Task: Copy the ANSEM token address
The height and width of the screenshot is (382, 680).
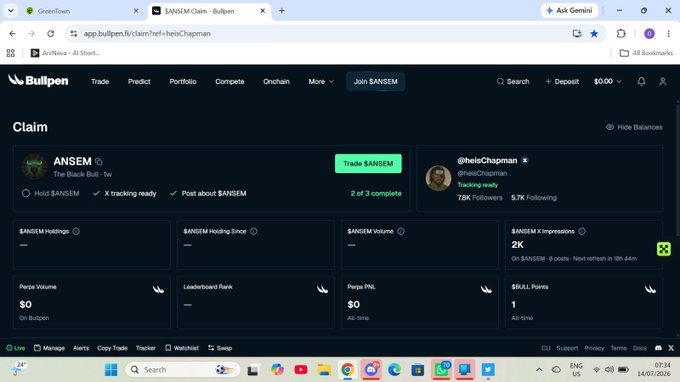Action: [x=99, y=162]
